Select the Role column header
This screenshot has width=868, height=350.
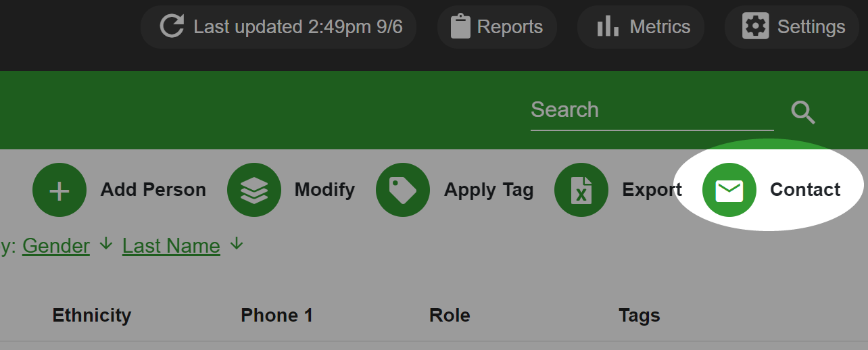point(450,316)
